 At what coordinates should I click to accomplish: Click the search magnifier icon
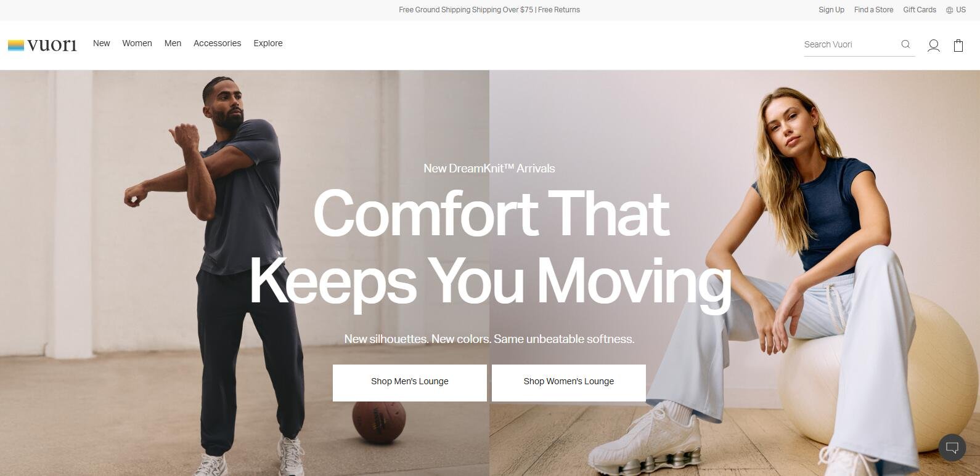[x=905, y=44]
